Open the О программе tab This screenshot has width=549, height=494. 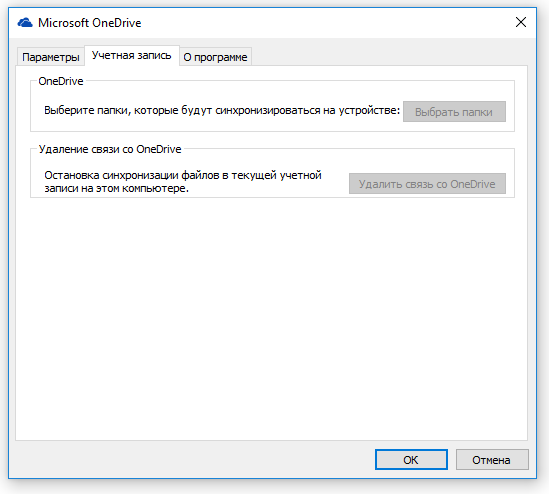(x=215, y=57)
